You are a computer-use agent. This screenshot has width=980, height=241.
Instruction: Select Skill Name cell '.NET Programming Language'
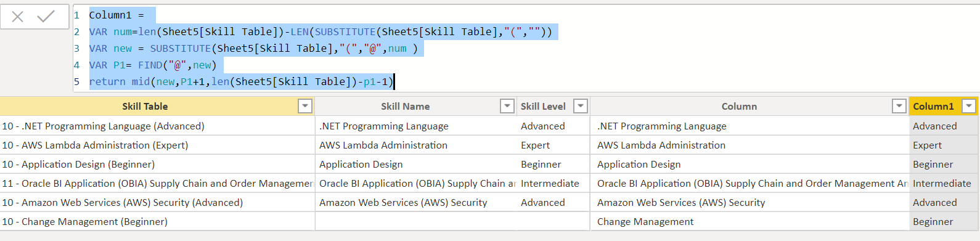point(416,126)
